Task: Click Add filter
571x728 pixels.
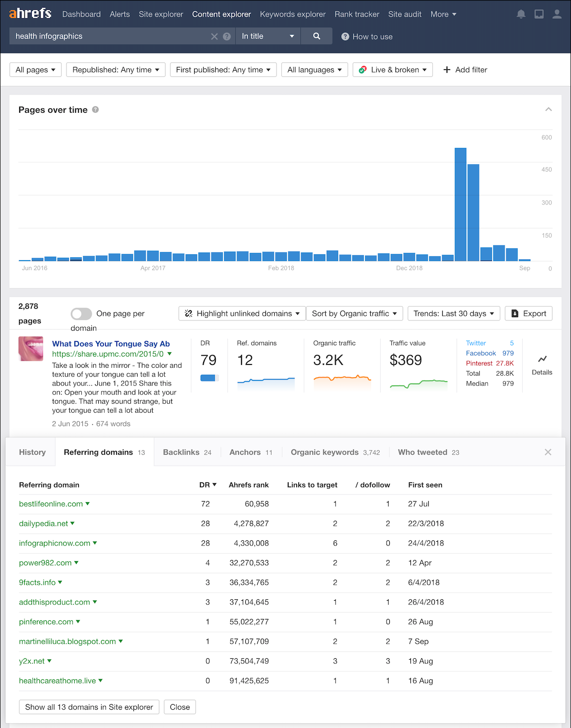Action: pos(465,70)
